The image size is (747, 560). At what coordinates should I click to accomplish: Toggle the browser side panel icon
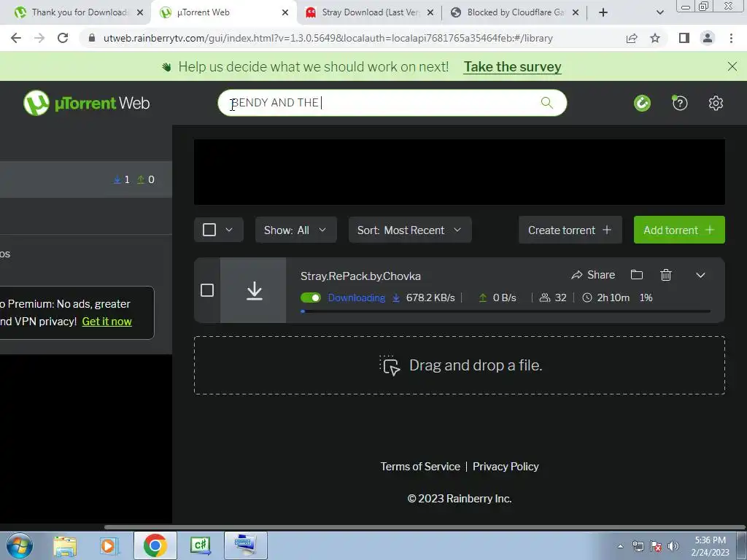pyautogui.click(x=684, y=38)
